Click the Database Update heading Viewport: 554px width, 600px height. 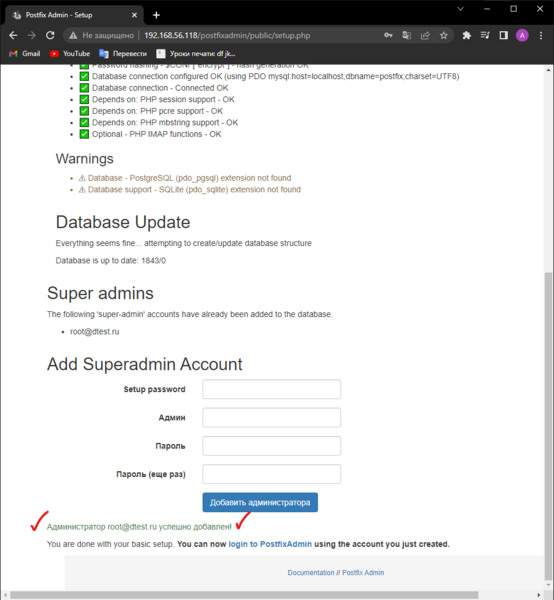coord(123,222)
